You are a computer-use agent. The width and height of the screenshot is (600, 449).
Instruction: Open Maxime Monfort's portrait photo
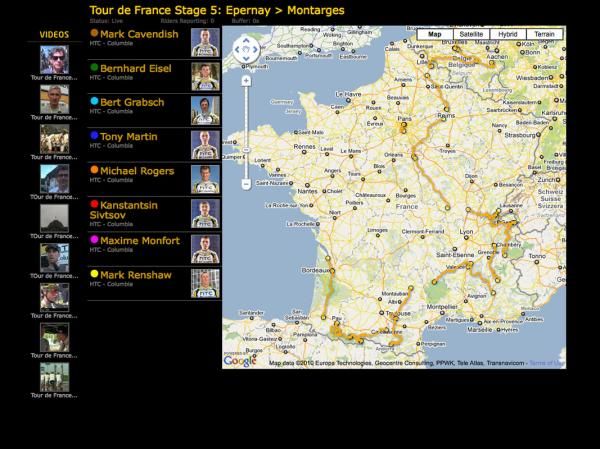205,249
